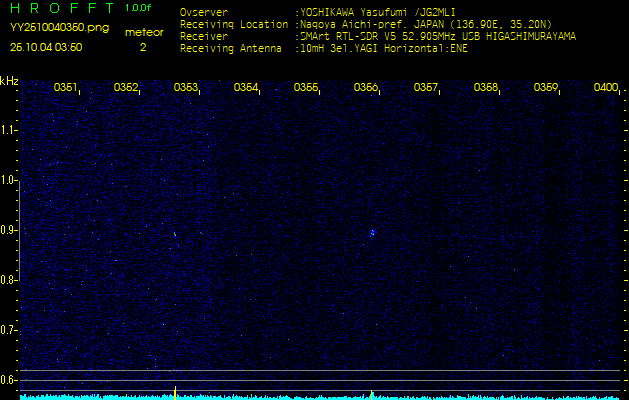Click the yellow detection spike below 0353

175,393
